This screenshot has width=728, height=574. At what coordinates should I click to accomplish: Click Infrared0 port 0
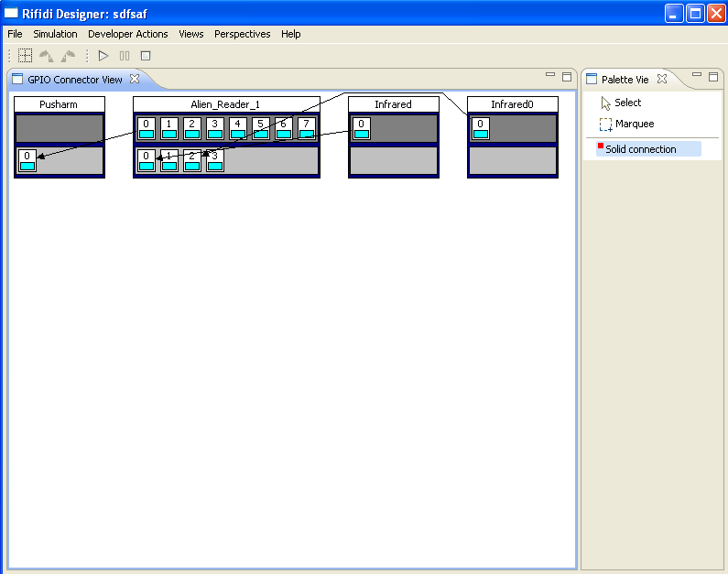coord(481,128)
